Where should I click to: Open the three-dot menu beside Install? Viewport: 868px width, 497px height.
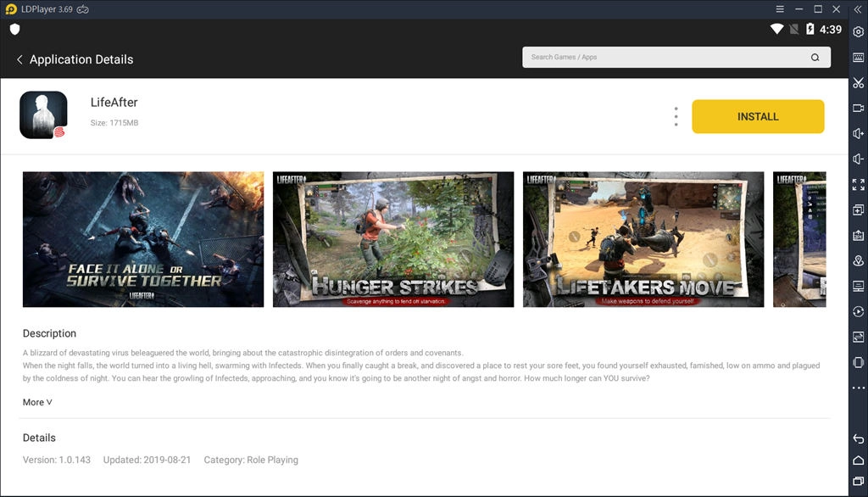point(676,116)
